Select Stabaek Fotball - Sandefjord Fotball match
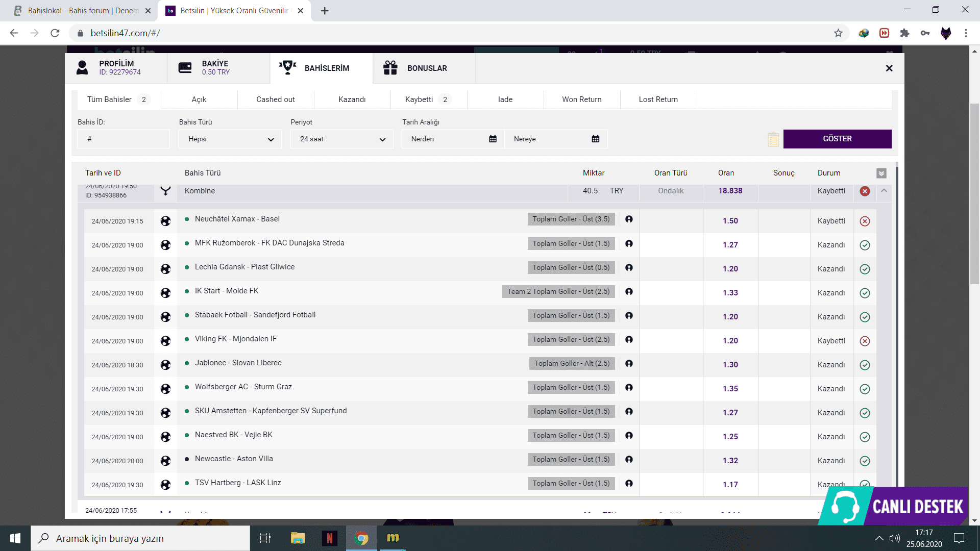Viewport: 980px width, 551px height. coord(255,315)
